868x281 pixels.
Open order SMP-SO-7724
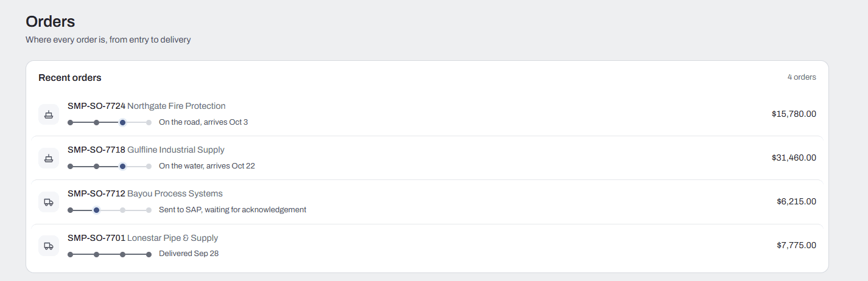[427, 114]
